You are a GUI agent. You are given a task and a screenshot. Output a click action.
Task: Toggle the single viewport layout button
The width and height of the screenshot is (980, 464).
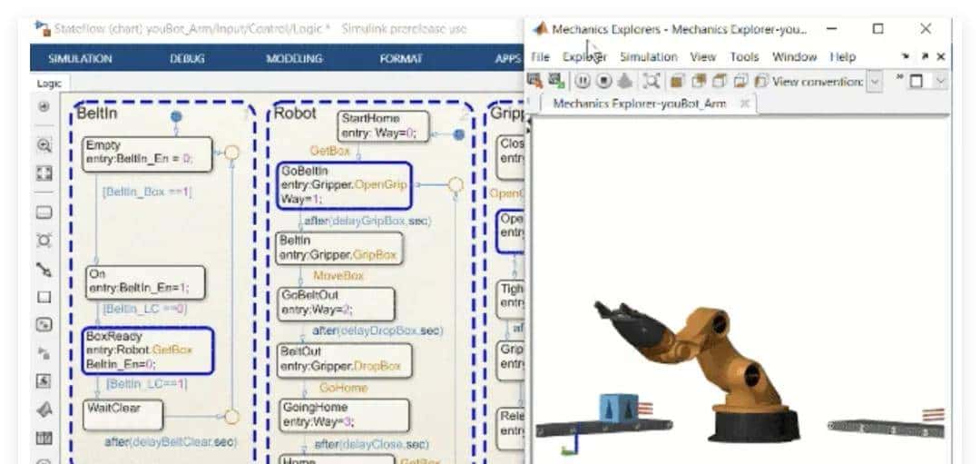click(x=916, y=82)
